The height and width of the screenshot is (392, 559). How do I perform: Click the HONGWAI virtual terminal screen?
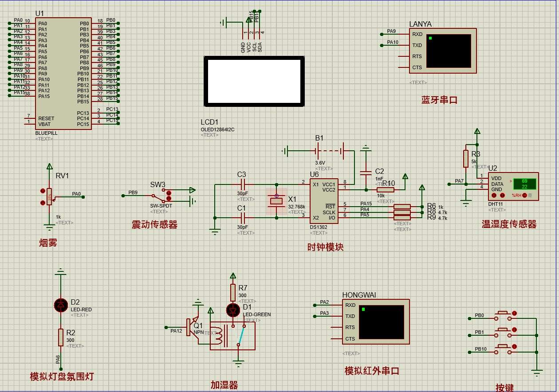pyautogui.click(x=381, y=322)
